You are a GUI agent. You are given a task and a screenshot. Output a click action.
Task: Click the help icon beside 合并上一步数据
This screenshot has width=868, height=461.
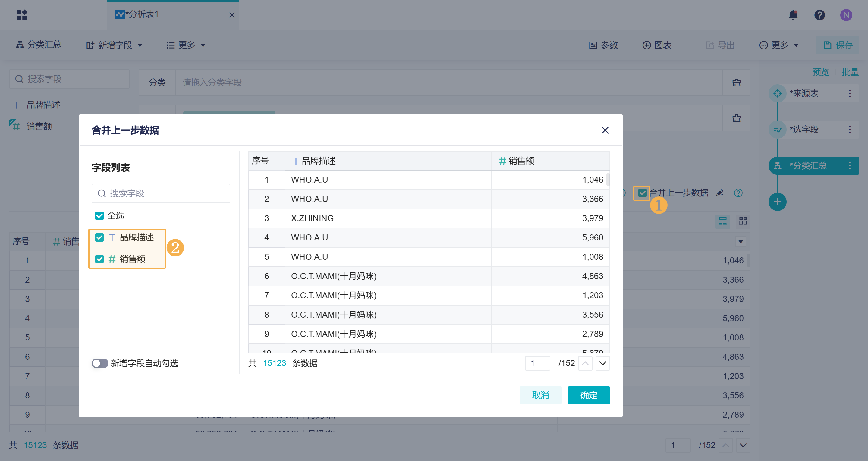coord(738,193)
